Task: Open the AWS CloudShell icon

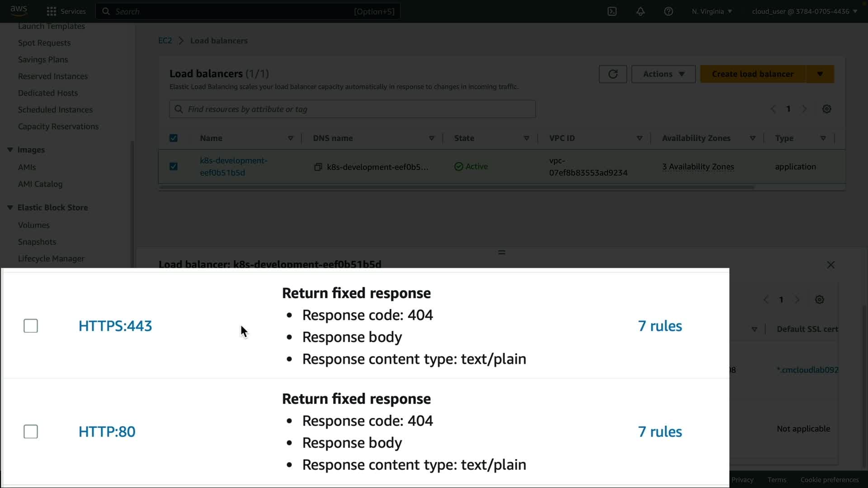Action: coord(612,11)
